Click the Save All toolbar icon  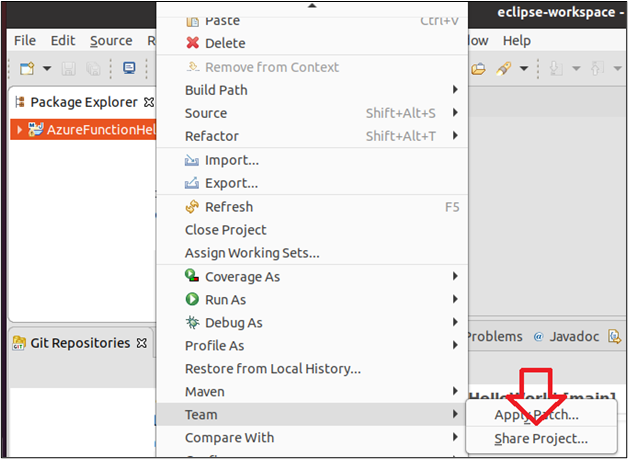click(x=93, y=69)
